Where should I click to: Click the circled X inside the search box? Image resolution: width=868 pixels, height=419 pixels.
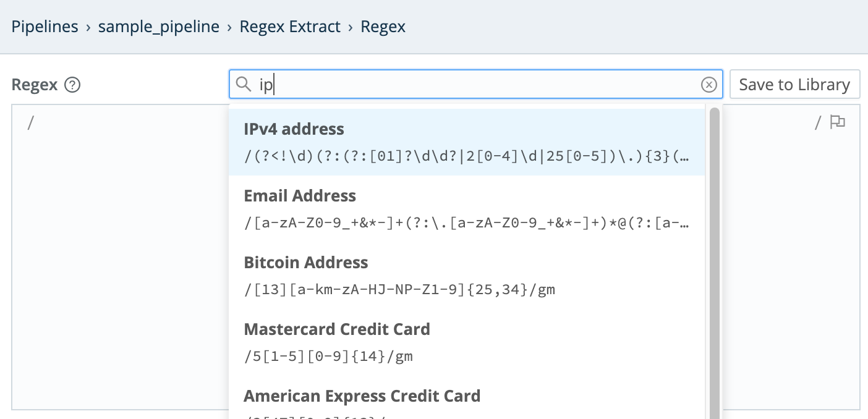pos(708,84)
